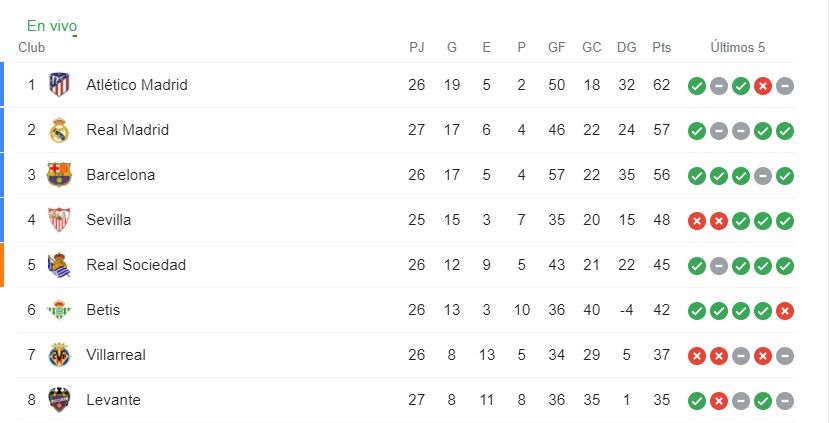Viewport: 829px width, 423px height.
Task: Open the Villarreal team name link
Action: coord(116,355)
